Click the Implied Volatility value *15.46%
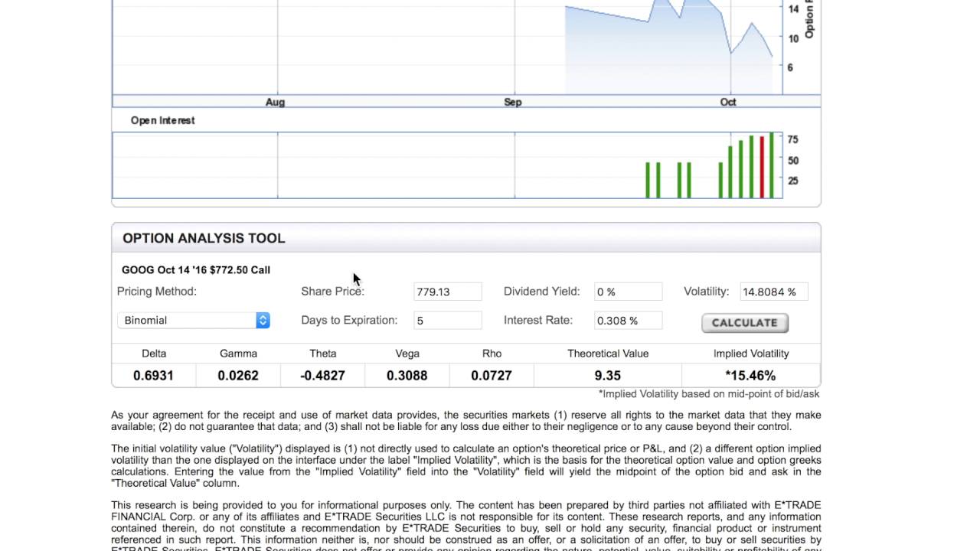Screen dimensions: 980x551 [751, 376]
